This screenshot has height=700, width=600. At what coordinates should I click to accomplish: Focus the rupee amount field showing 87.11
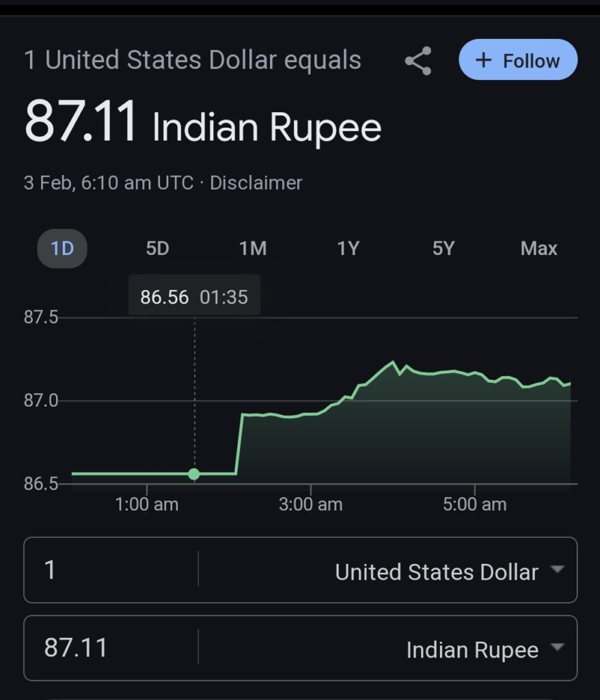point(109,648)
